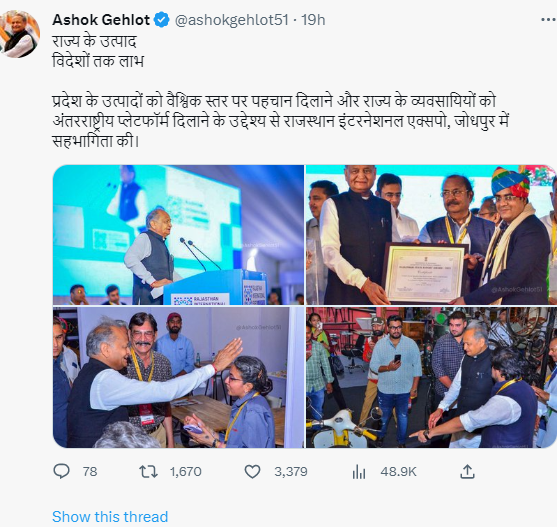Open the podium speech photo

178,235
